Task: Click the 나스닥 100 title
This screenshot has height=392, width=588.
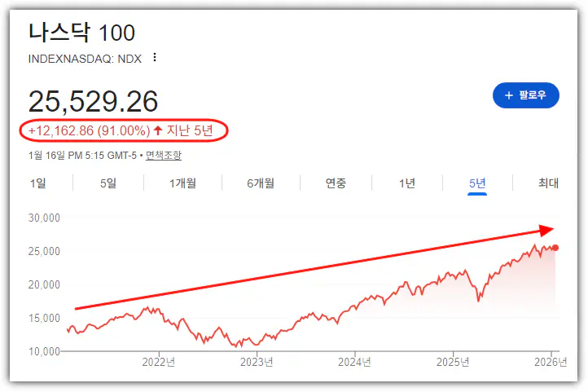Action: pos(81,33)
